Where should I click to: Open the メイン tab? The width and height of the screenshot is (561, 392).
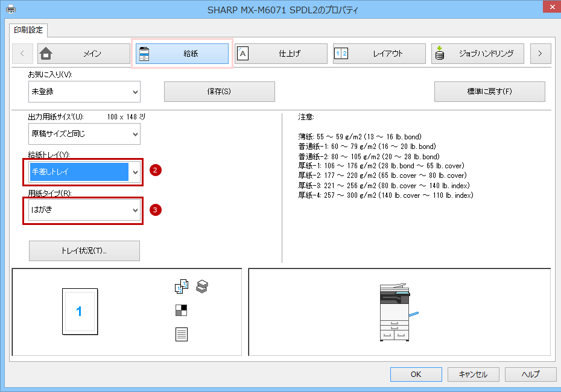pyautogui.click(x=84, y=54)
